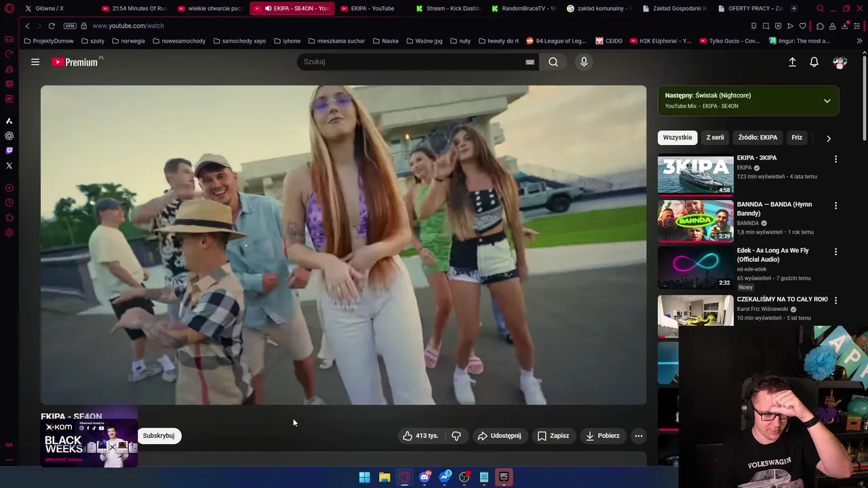The width and height of the screenshot is (868, 488).
Task: Open a new browser tab
Action: (794, 8)
